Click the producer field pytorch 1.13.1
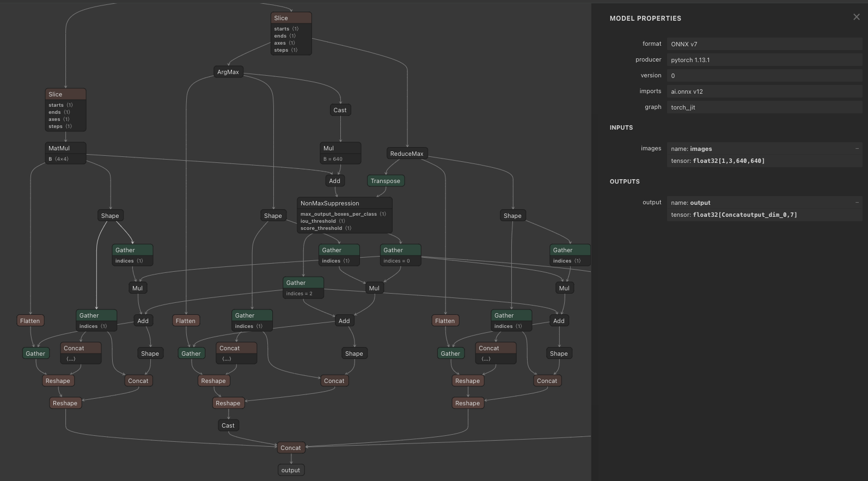Viewport: 868px width, 481px height. 764,60
